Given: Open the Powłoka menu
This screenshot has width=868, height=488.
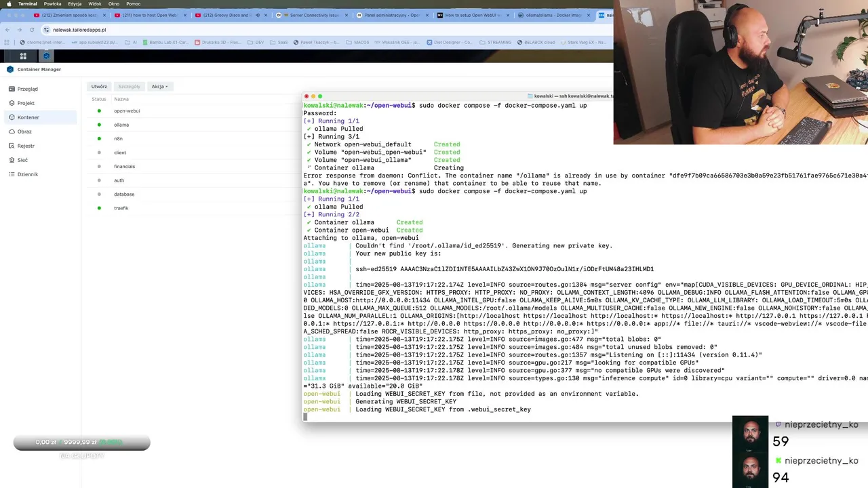Looking at the screenshot, I should tap(52, 4).
